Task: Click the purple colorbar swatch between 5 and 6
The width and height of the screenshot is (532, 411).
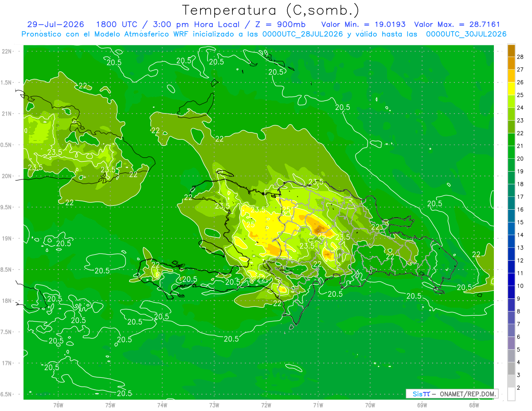Action: coord(511,344)
